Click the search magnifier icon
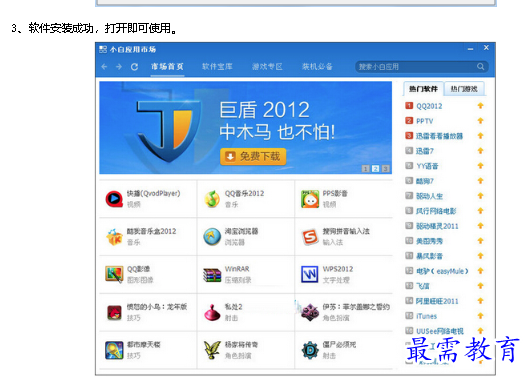Screen dimensions: 528x381 tap(481, 67)
